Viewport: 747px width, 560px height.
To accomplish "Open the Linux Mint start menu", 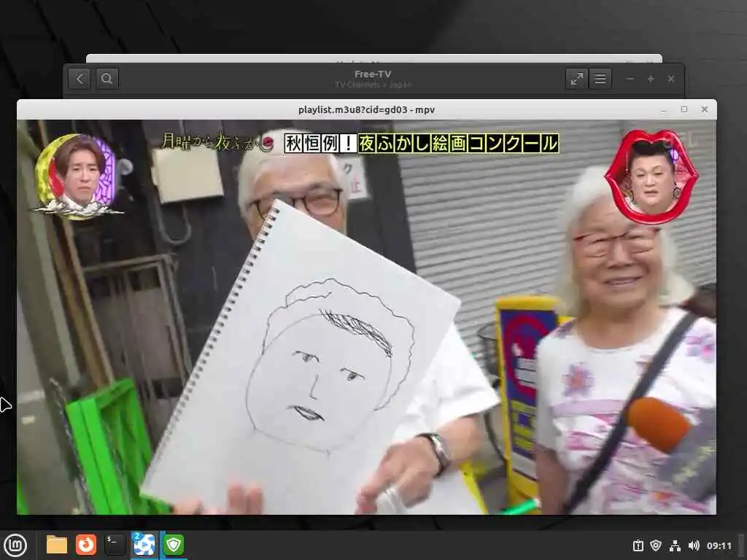I will click(x=15, y=545).
